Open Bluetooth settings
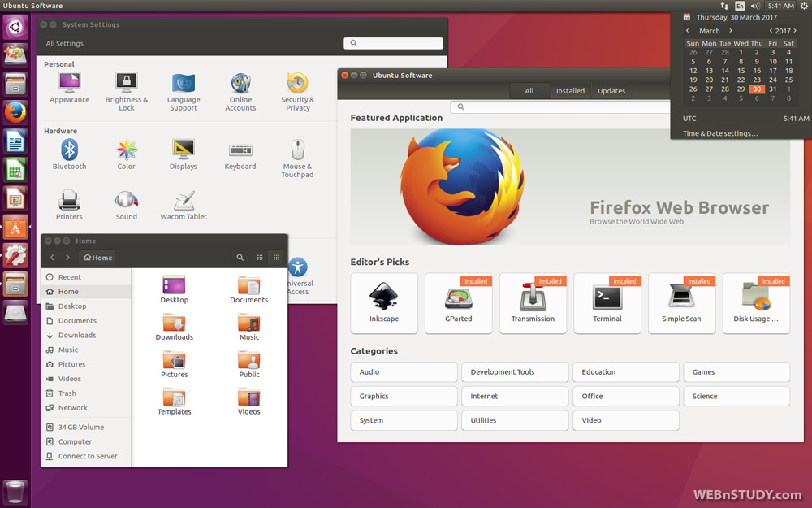Image resolution: width=812 pixels, height=508 pixels. point(69,154)
